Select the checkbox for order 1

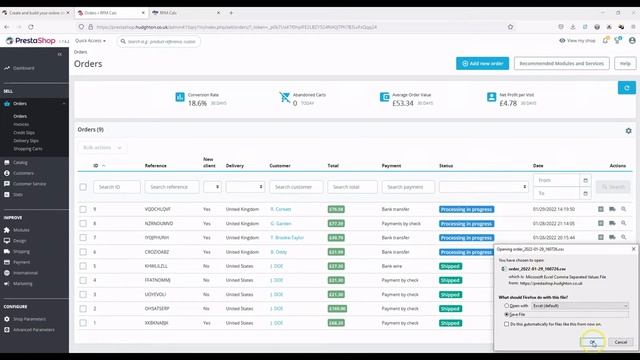pyautogui.click(x=83, y=323)
